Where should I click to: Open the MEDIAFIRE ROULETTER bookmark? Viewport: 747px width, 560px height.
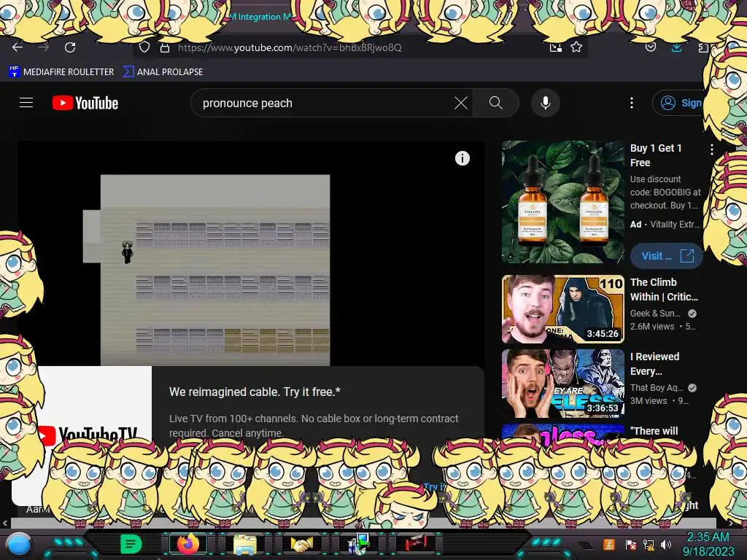click(61, 72)
